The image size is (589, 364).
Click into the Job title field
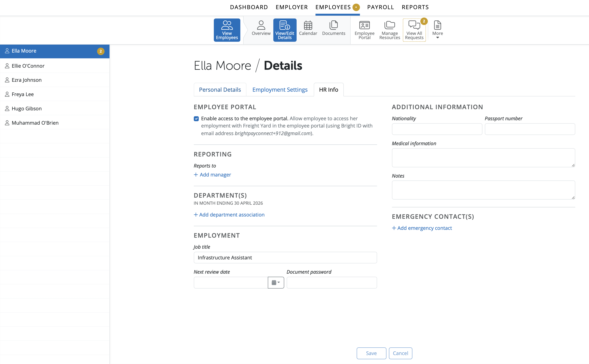285,258
